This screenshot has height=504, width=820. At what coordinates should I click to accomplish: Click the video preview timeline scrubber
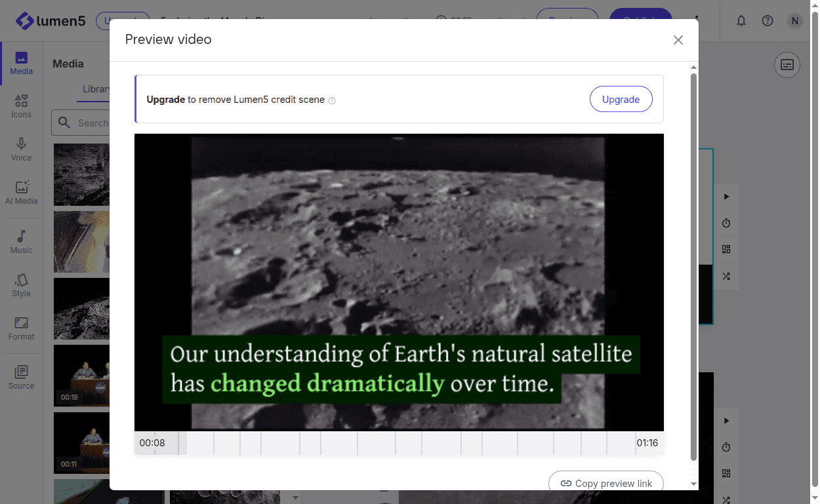(x=399, y=443)
